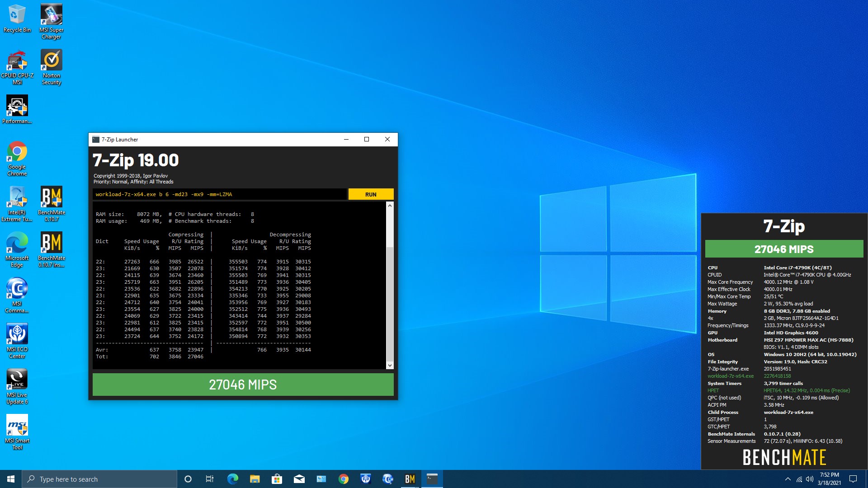Click green 27046 MIPS bar in launcher

[x=243, y=385]
